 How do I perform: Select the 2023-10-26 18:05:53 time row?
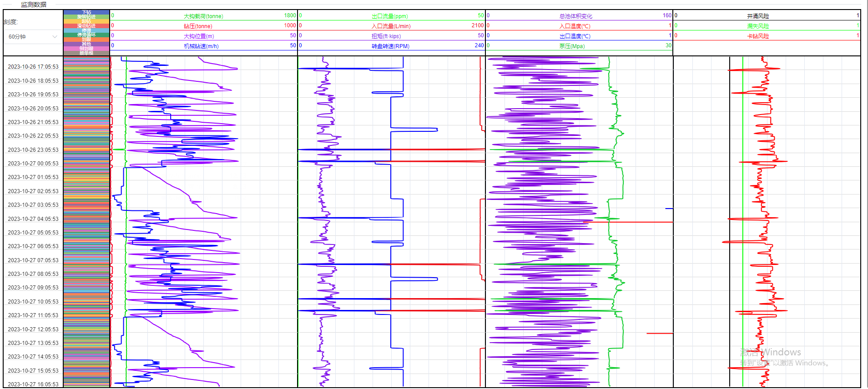click(x=33, y=81)
